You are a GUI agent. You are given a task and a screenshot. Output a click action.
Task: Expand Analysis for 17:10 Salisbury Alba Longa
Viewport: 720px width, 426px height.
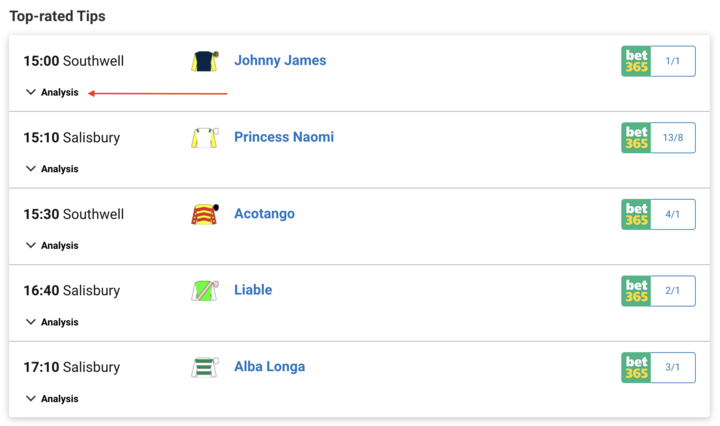coord(52,399)
